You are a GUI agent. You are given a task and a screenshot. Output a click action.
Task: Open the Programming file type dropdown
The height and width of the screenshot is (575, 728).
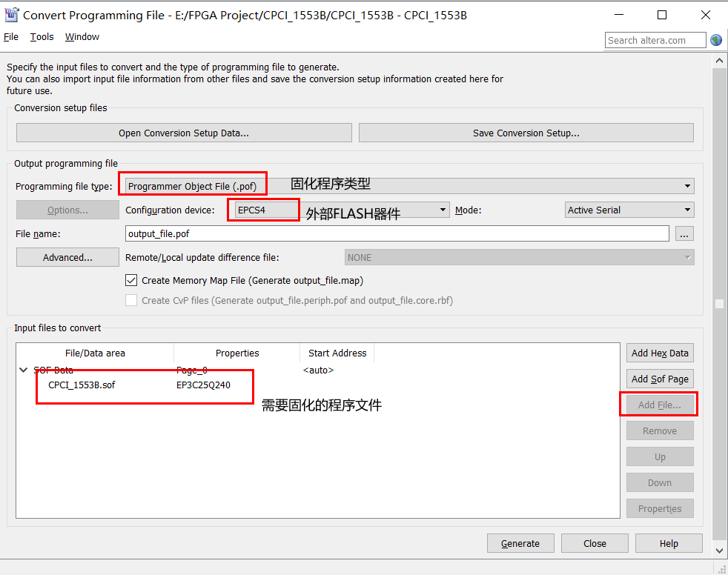[x=688, y=186]
